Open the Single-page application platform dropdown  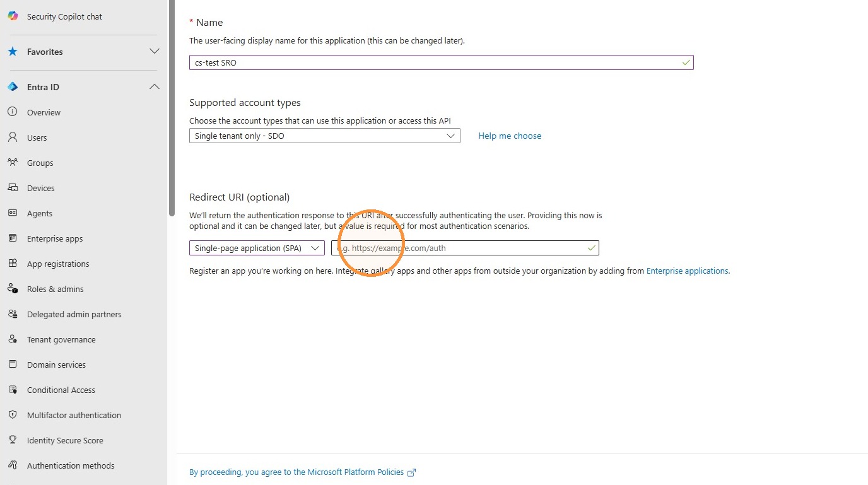[x=257, y=248]
